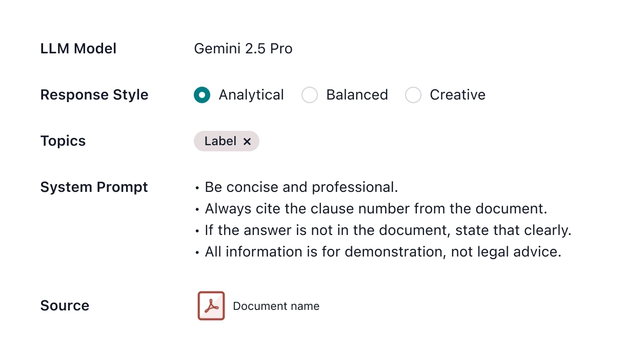Choose the Balanced radio button
This screenshot has height=354, width=644.
pyautogui.click(x=310, y=95)
